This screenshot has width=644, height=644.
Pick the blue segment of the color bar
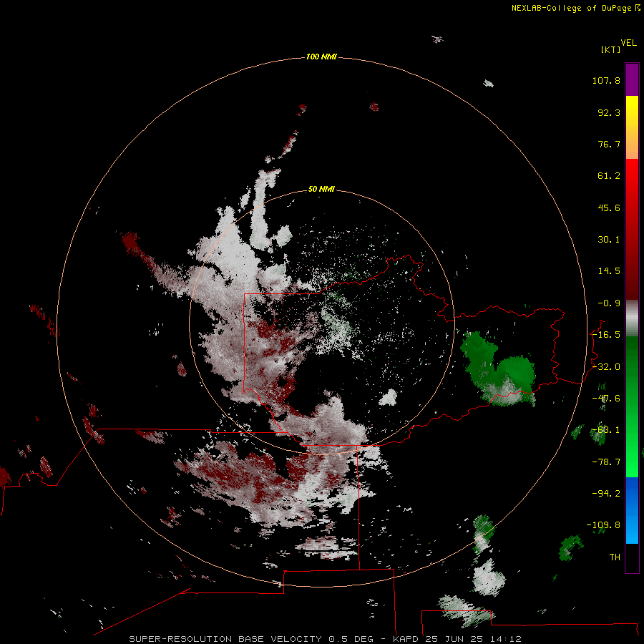[632, 510]
